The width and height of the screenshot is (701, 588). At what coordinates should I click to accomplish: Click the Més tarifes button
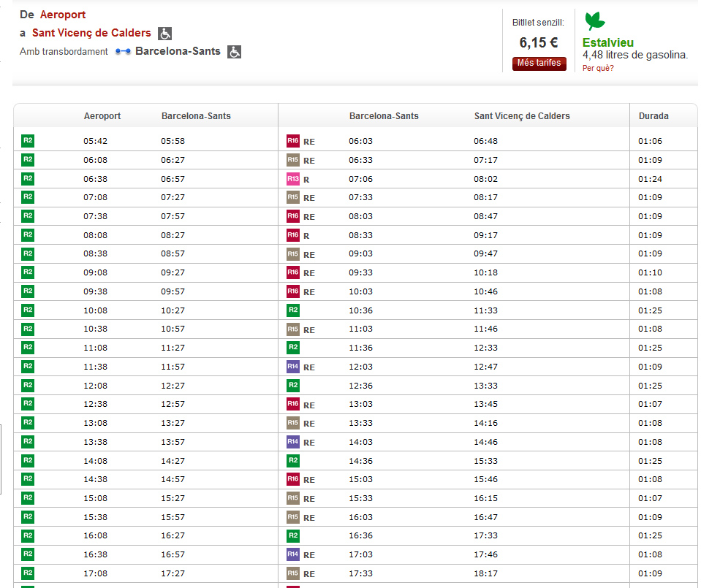tap(539, 64)
